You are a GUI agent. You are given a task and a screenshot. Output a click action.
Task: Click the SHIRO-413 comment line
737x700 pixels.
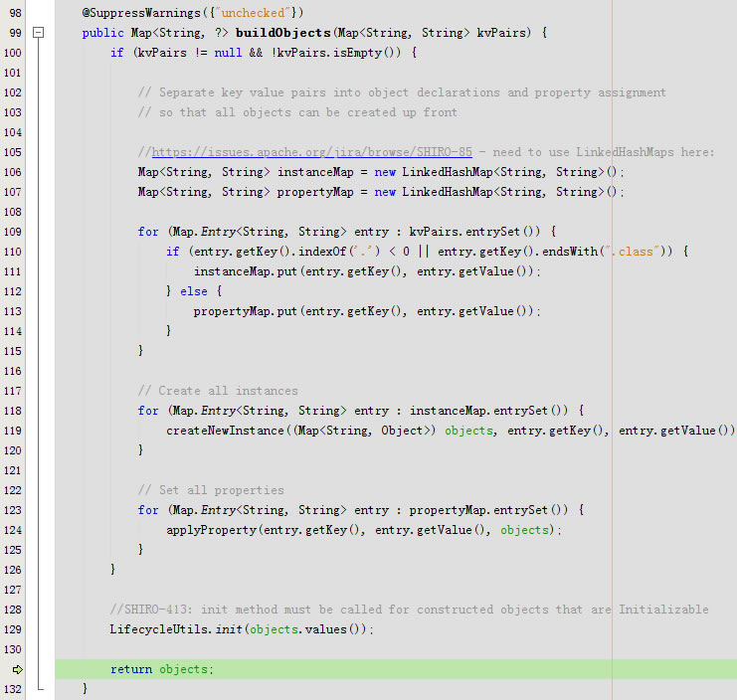[x=409, y=610]
